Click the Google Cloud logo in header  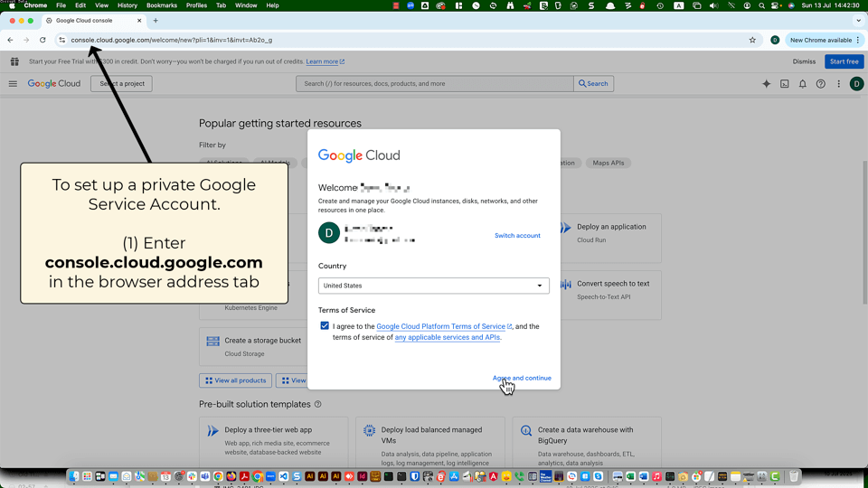(54, 83)
